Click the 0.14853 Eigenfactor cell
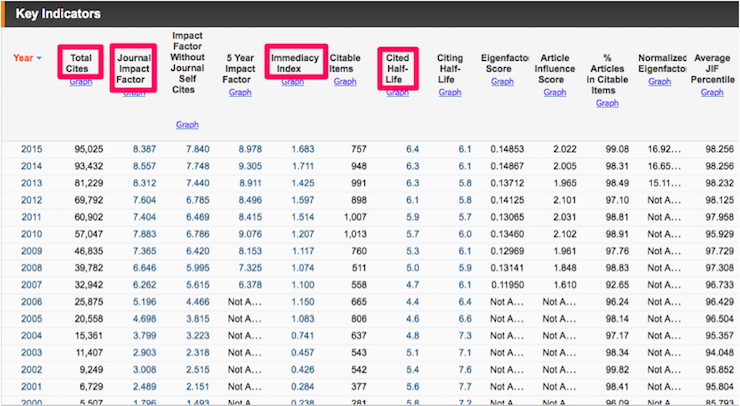 click(x=507, y=149)
